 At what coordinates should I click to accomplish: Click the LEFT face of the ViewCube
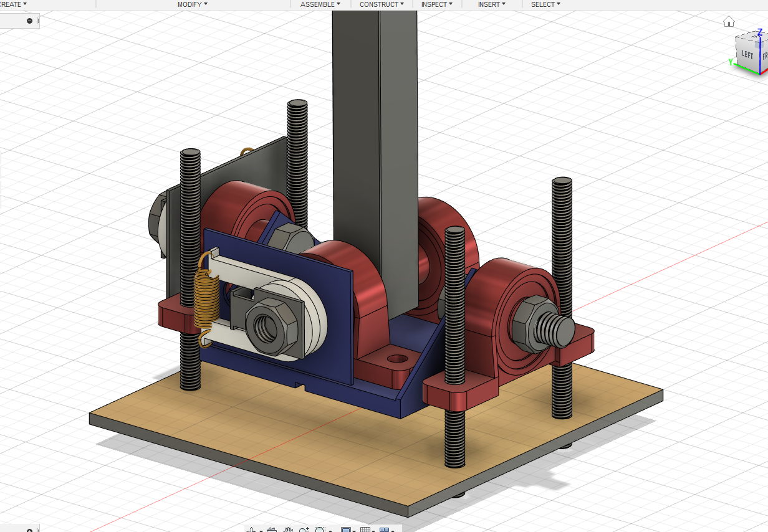[x=747, y=55]
